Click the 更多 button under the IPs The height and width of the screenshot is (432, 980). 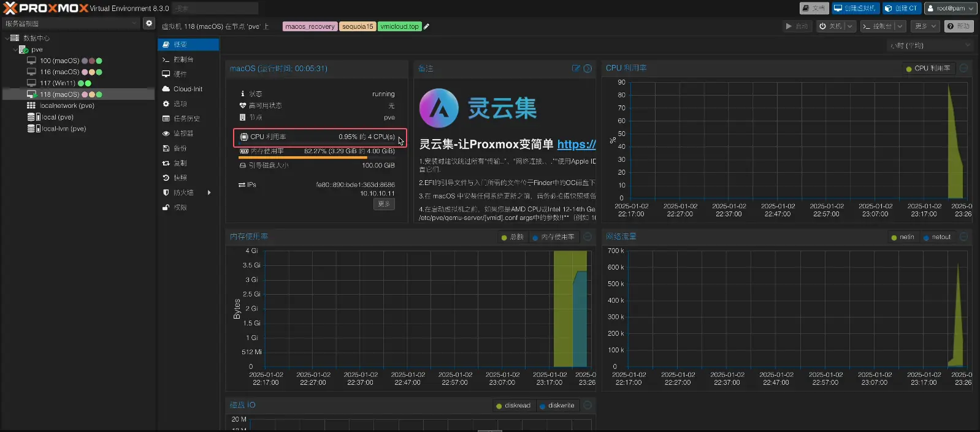384,204
